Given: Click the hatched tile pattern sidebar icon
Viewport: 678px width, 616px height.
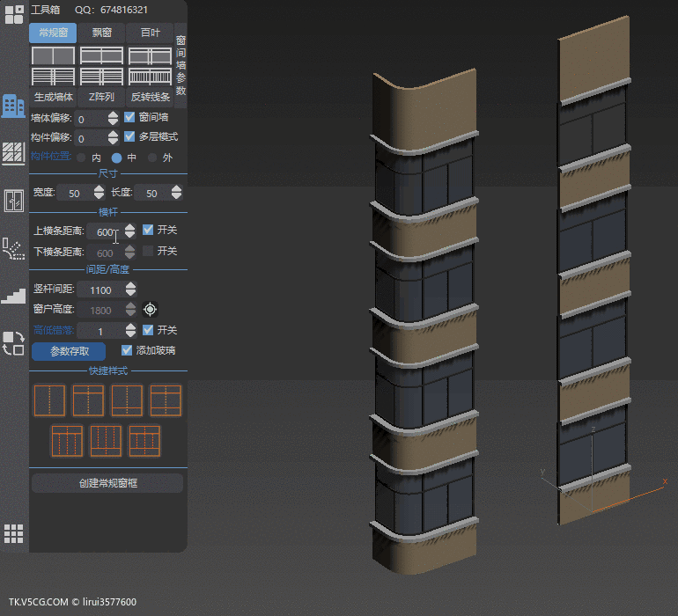Looking at the screenshot, I should pyautogui.click(x=13, y=153).
